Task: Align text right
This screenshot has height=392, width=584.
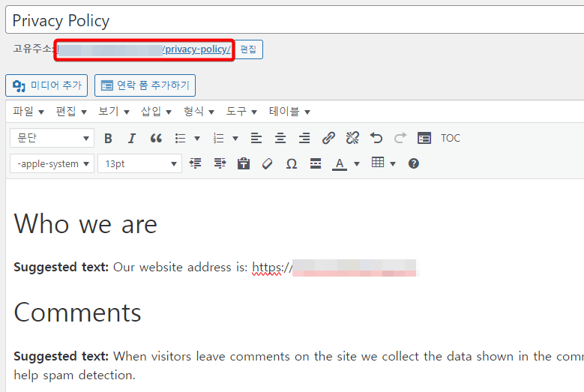Action: pos(304,139)
